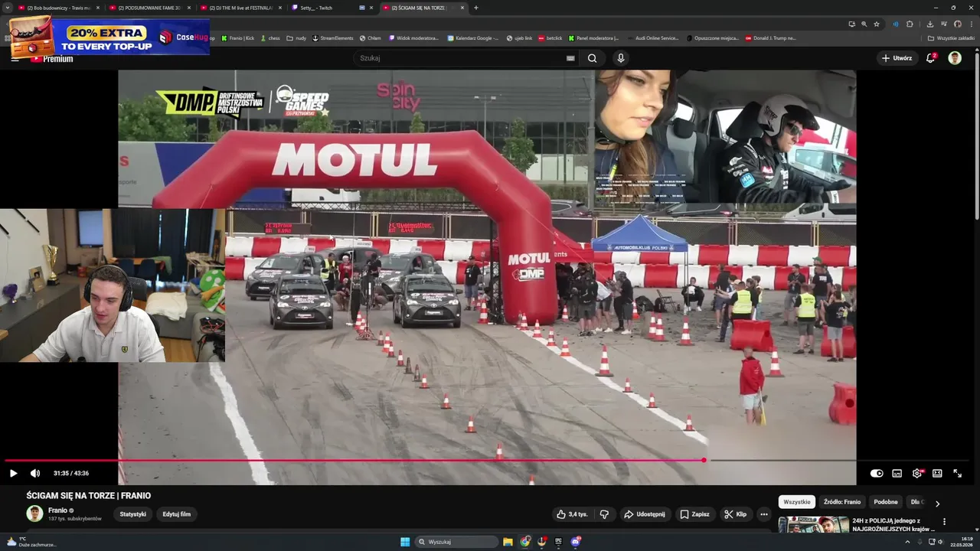Click the Udostępnij share button
Screen dimensions: 980x551
pos(644,514)
